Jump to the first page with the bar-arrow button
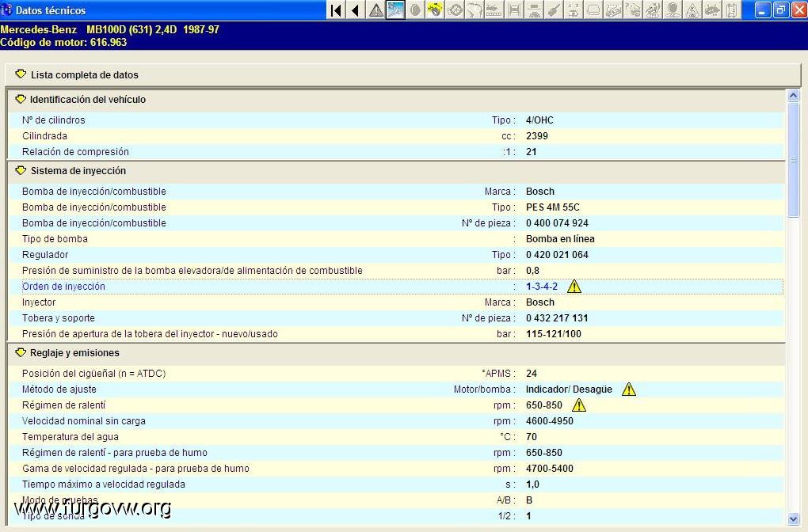This screenshot has width=808, height=532. point(336,9)
